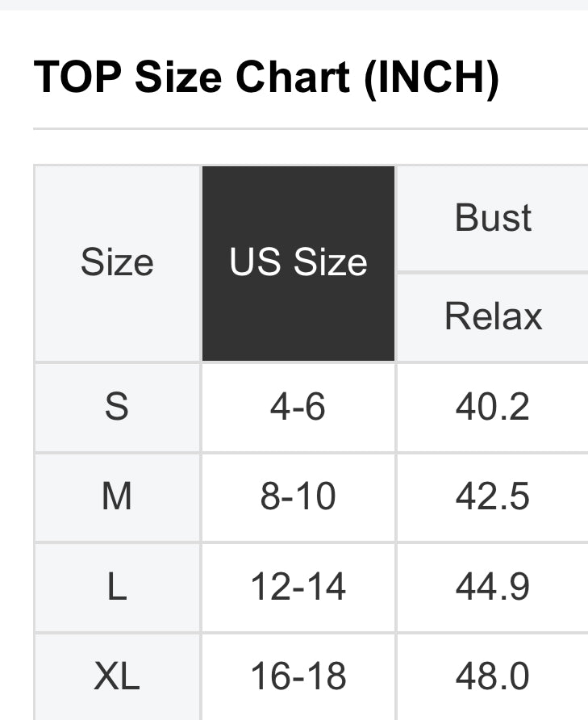Select the L size row label
The height and width of the screenshot is (720, 588).
[x=117, y=587]
